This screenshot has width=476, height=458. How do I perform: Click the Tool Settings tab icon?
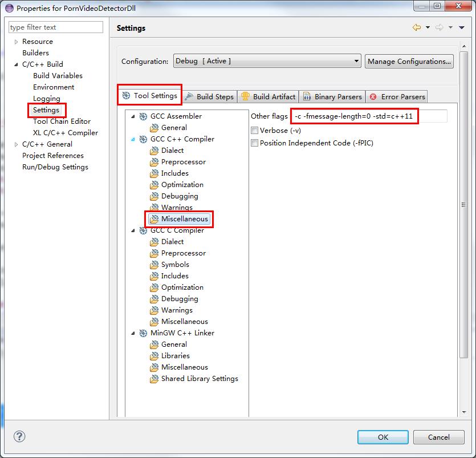126,96
